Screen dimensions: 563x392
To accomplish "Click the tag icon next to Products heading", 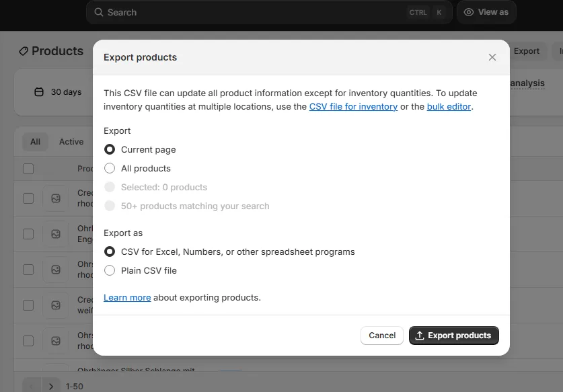I will [x=23, y=50].
